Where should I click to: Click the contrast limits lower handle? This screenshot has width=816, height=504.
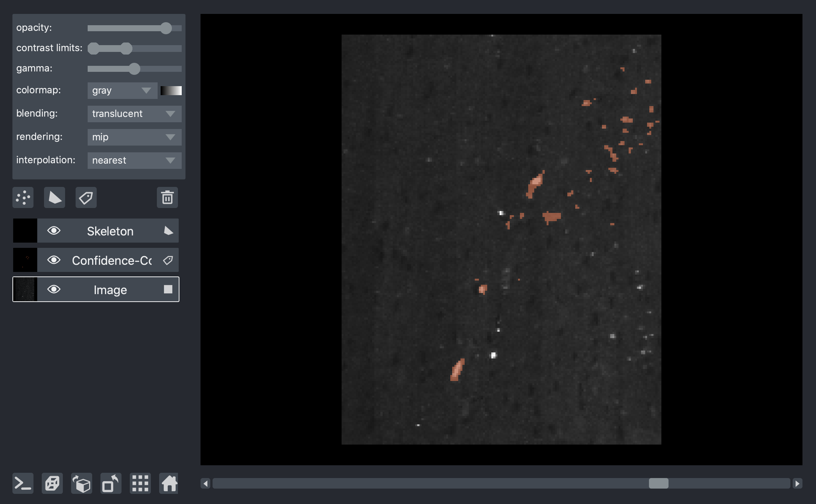coord(93,49)
